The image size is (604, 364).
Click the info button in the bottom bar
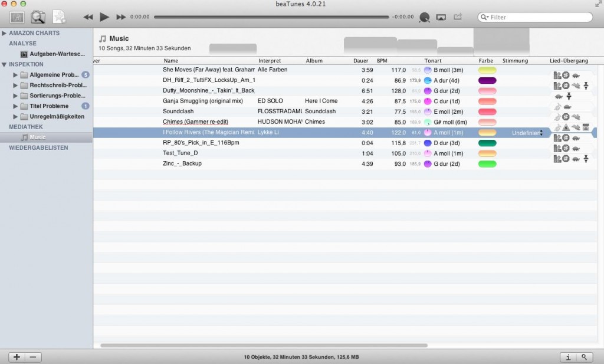point(567,357)
